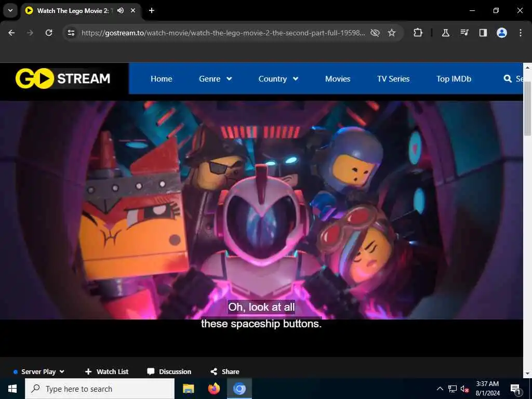Open the Movies page link
Viewport: 532px width, 399px height.
(x=338, y=79)
